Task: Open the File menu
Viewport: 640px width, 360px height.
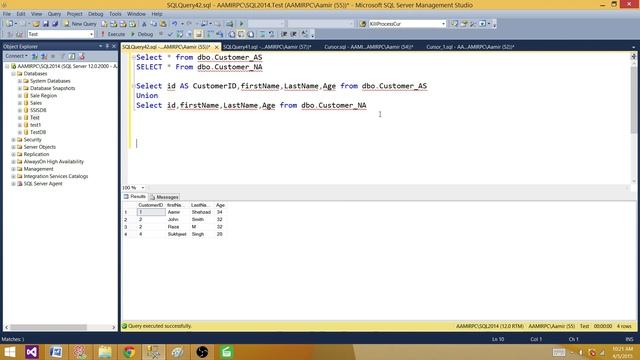Action: tap(7, 14)
